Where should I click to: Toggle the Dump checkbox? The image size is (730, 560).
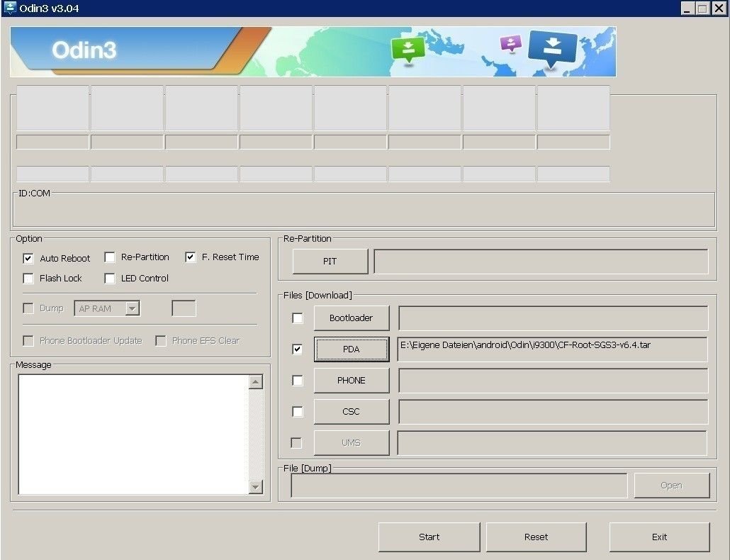pyautogui.click(x=28, y=308)
